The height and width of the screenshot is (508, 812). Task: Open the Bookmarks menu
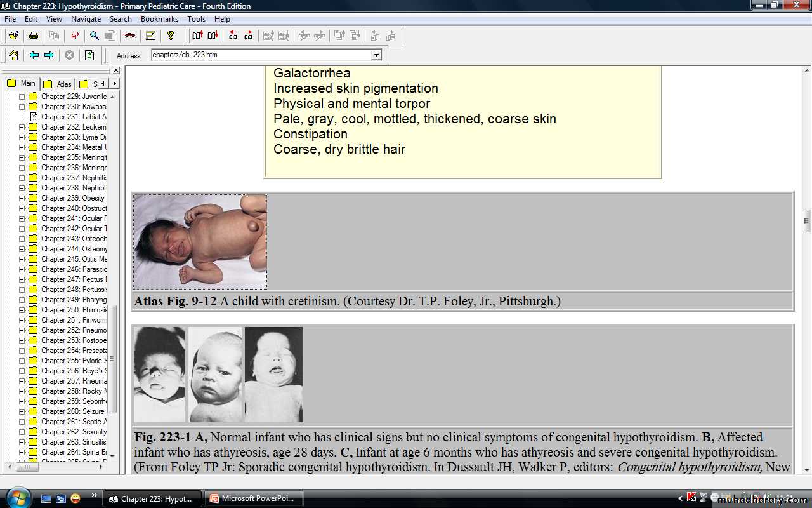tap(159, 19)
